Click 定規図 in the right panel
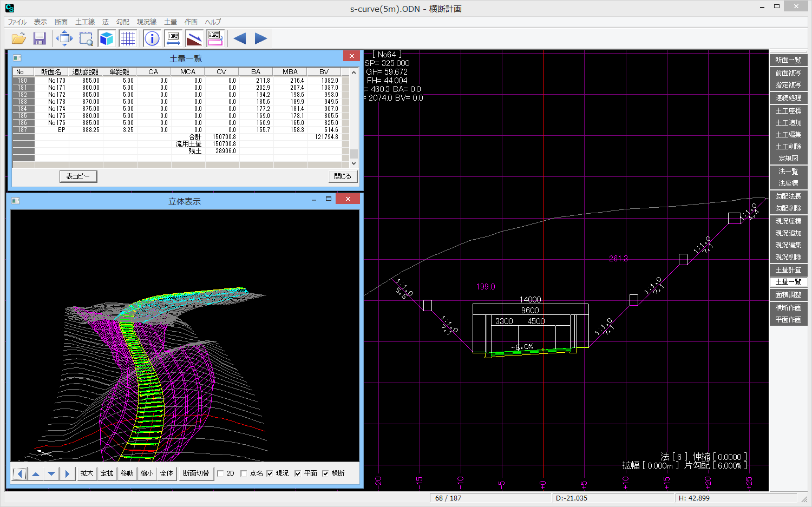The image size is (812, 507). [x=788, y=159]
